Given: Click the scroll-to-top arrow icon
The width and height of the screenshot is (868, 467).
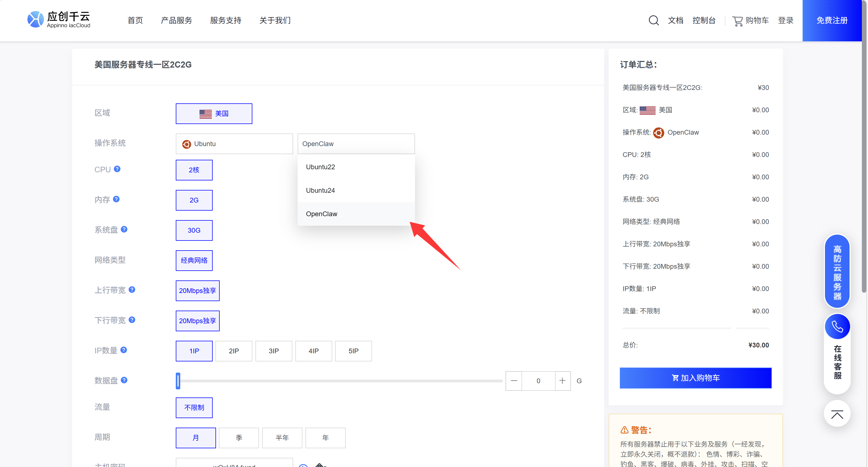Looking at the screenshot, I should (837, 414).
